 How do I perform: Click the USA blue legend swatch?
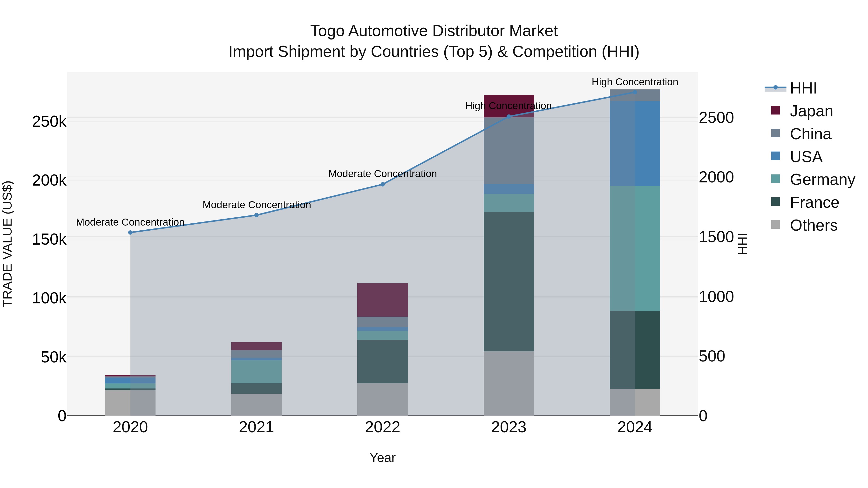[775, 156]
